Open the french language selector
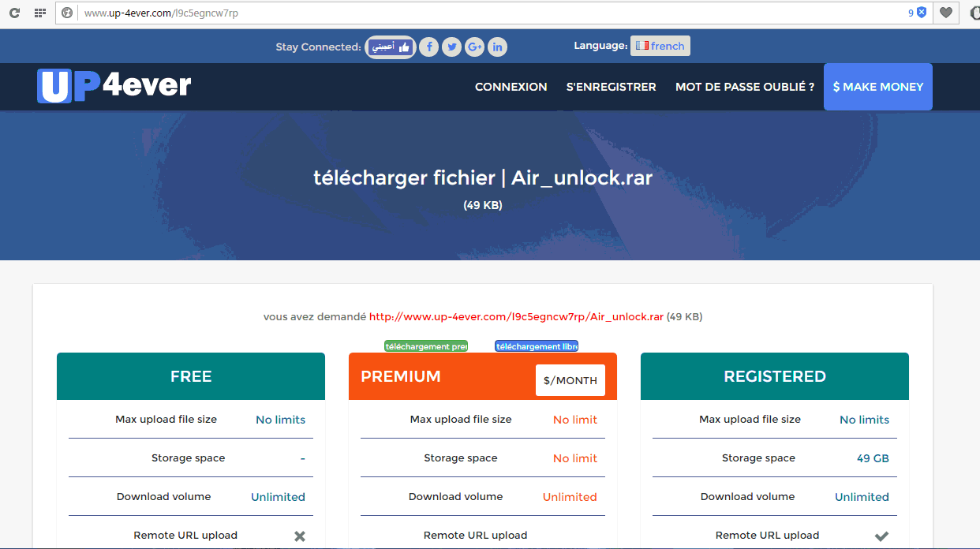980x549 pixels. [660, 46]
